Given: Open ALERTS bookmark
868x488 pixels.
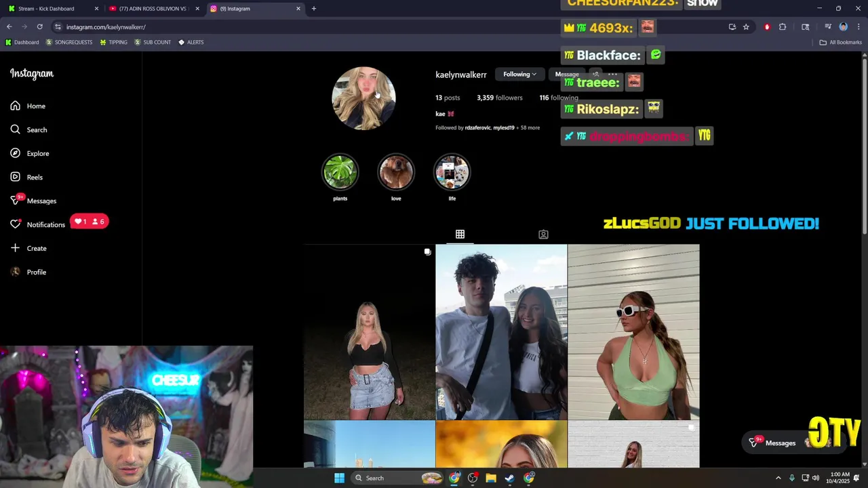Looking at the screenshot, I should [191, 42].
